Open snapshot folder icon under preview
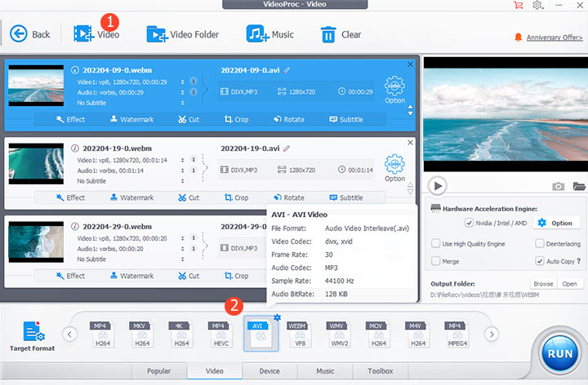This screenshot has height=385, width=588. (579, 186)
